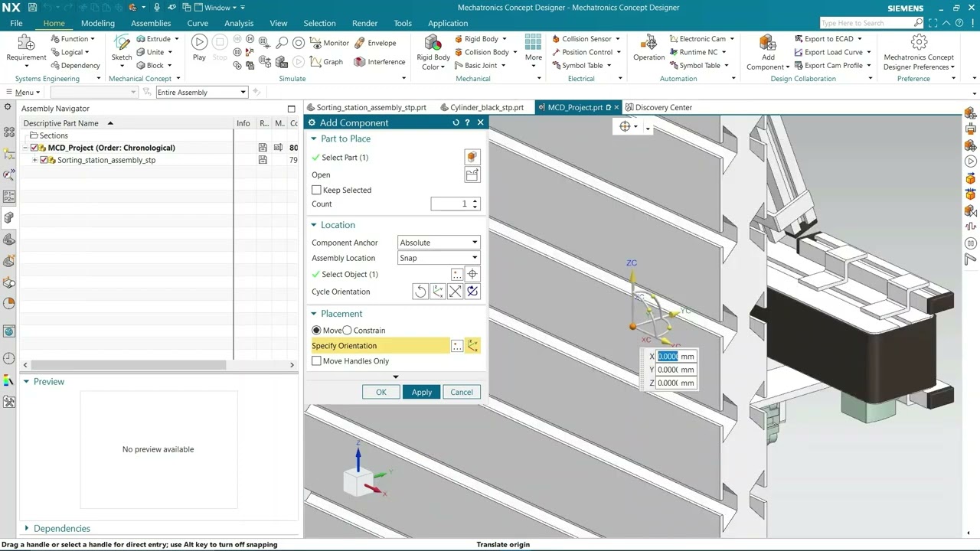Viewport: 980px width, 551px height.
Task: Switch to the Analysis ribbon tab
Action: pos(239,23)
